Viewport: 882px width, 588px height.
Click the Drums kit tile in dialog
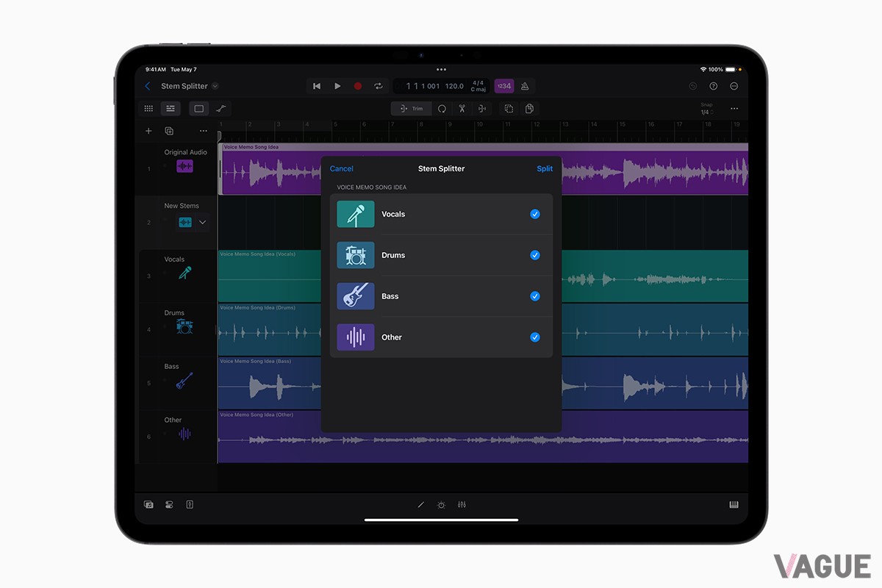click(356, 255)
